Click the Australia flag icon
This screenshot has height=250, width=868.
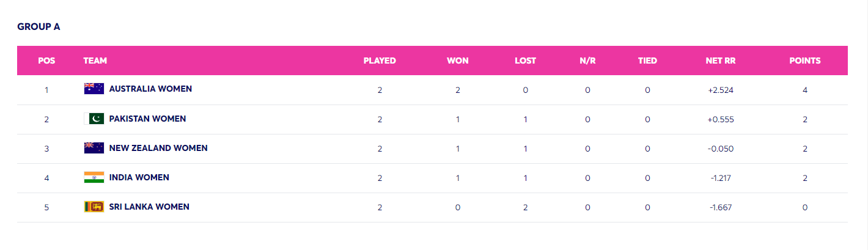(x=94, y=89)
